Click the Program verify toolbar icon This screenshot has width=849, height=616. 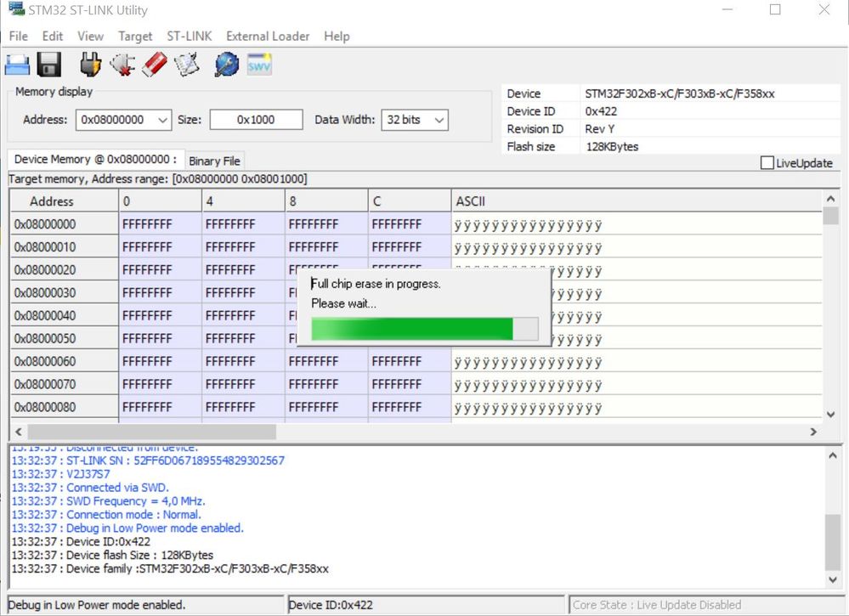tap(187, 65)
